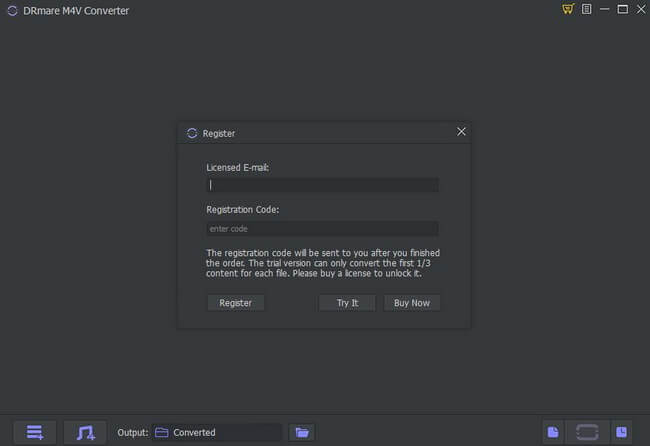
Task: Click the "Registration Code:" label text
Action: (243, 210)
